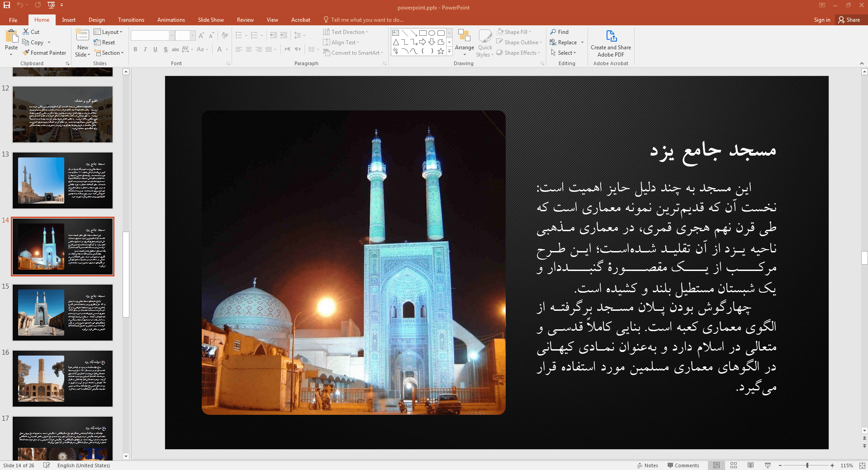Select slide 16 thumbnail
The width and height of the screenshot is (868, 470).
coord(62,379)
